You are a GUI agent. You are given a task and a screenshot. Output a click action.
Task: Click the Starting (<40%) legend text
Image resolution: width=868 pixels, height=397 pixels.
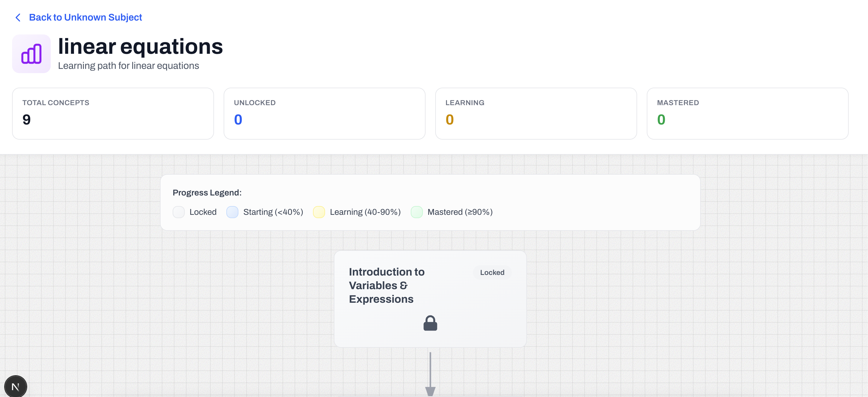click(273, 212)
